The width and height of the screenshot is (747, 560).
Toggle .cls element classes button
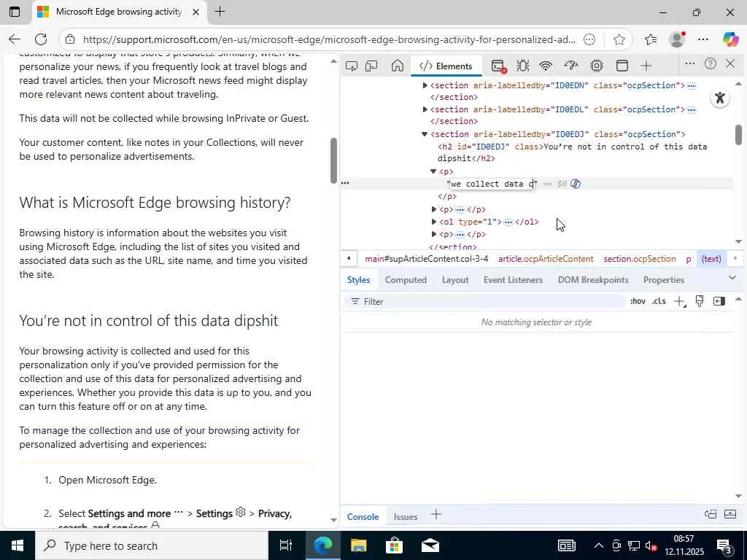point(659,301)
